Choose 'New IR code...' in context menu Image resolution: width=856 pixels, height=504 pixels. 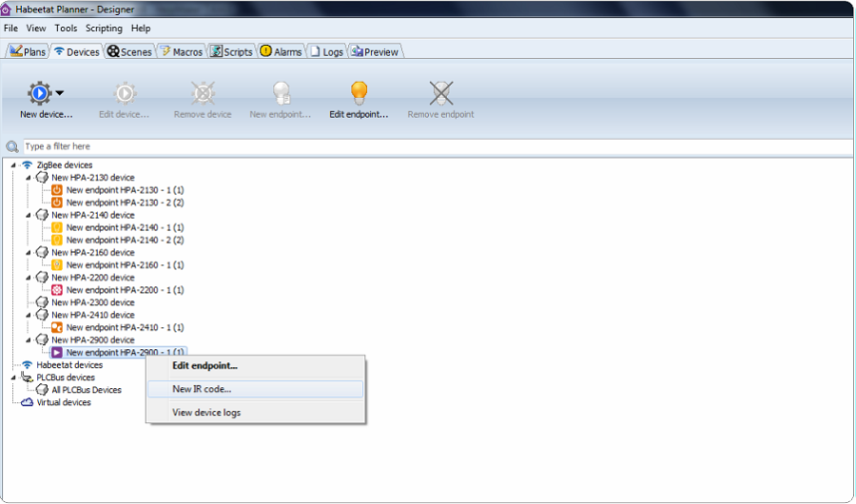point(256,389)
